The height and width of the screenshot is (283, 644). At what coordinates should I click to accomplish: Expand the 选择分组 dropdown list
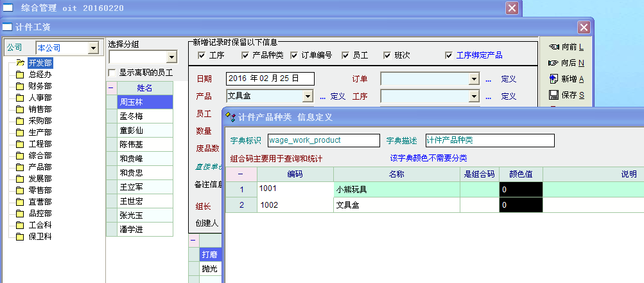(x=171, y=57)
